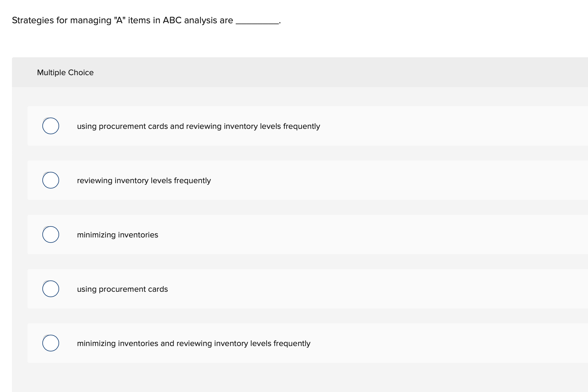This screenshot has height=392, width=588.
Task: Click the answer row "using procurement cards and reviewing inventory levels frequently"
Action: click(x=198, y=126)
